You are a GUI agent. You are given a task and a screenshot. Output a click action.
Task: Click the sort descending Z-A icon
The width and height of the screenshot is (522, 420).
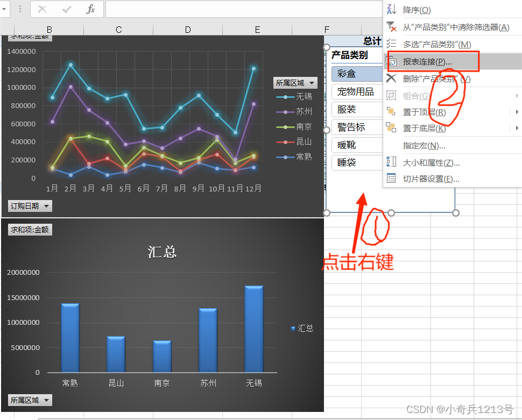391,9
